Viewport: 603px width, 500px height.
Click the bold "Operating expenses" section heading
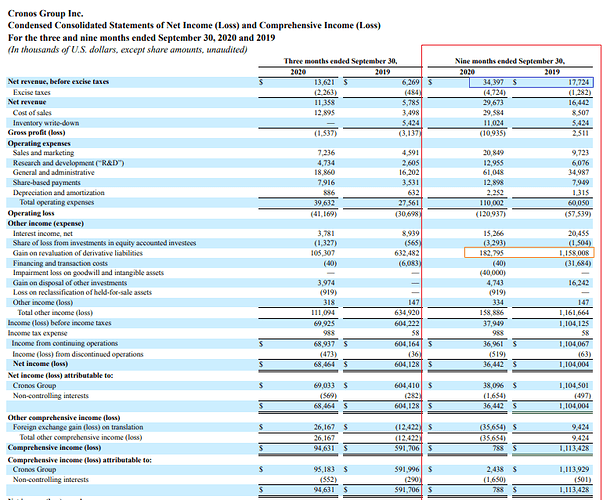click(x=39, y=143)
